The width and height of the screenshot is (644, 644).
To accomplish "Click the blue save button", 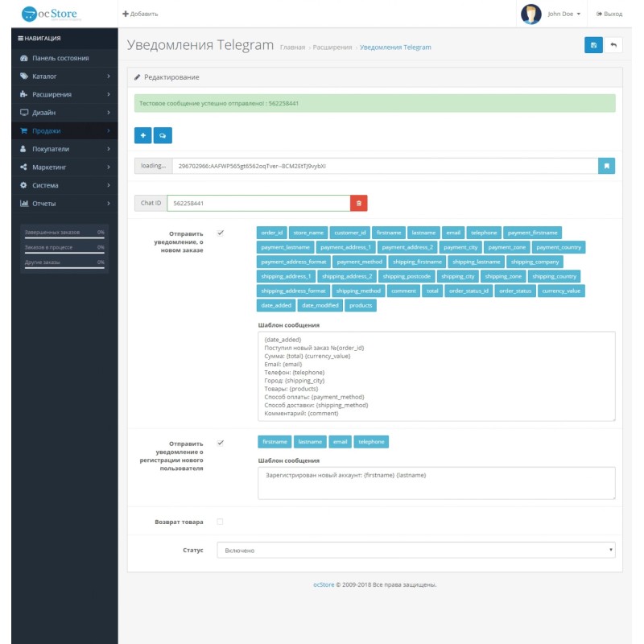I will (x=593, y=45).
